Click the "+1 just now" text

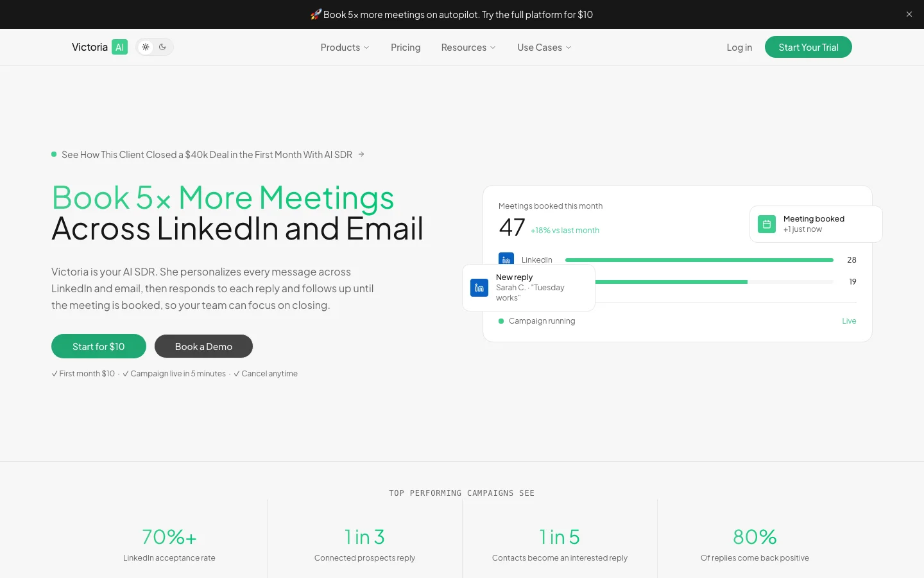tap(803, 229)
